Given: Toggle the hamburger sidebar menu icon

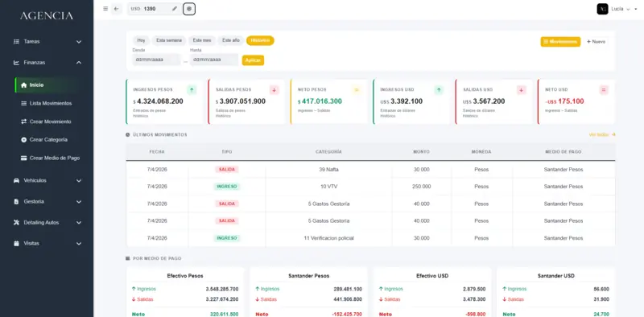Looking at the screenshot, I should tap(105, 9).
